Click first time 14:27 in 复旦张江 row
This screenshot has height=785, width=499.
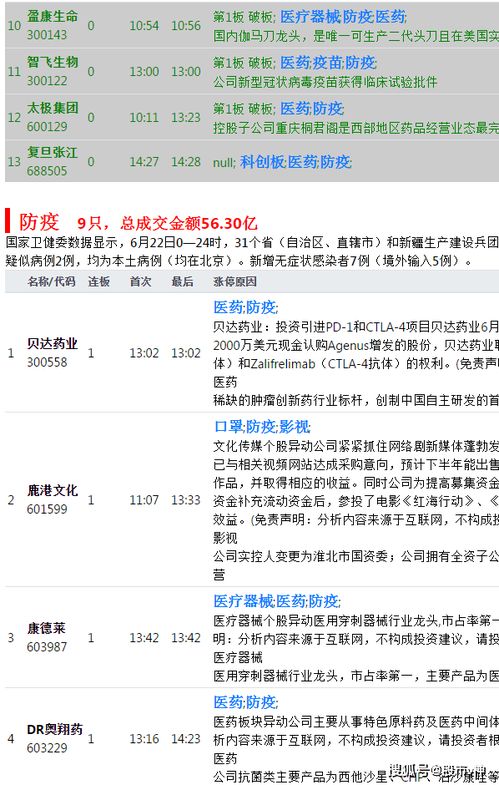144,162
